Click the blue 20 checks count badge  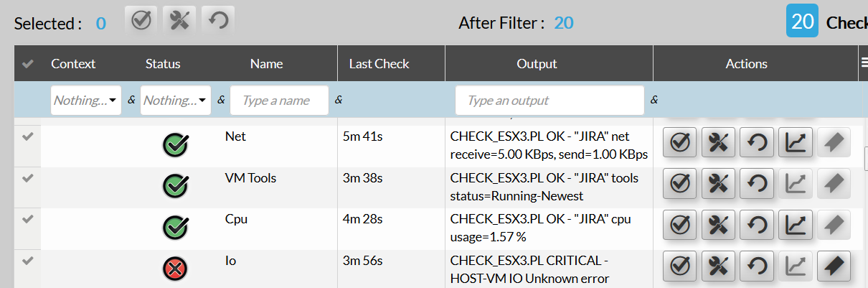coord(802,21)
